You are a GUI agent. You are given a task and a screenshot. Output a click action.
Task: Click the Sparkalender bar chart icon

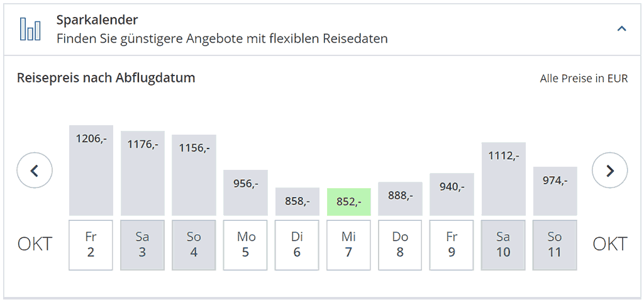click(30, 29)
